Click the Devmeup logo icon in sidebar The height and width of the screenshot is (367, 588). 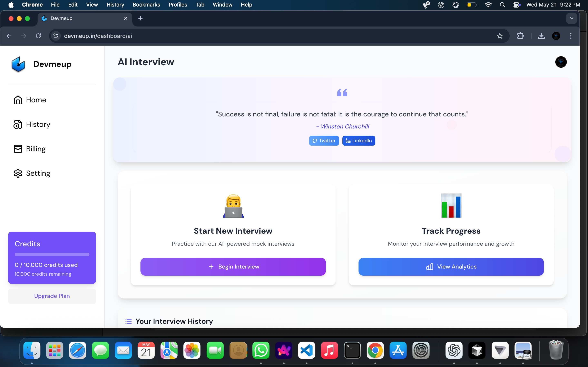(x=18, y=64)
